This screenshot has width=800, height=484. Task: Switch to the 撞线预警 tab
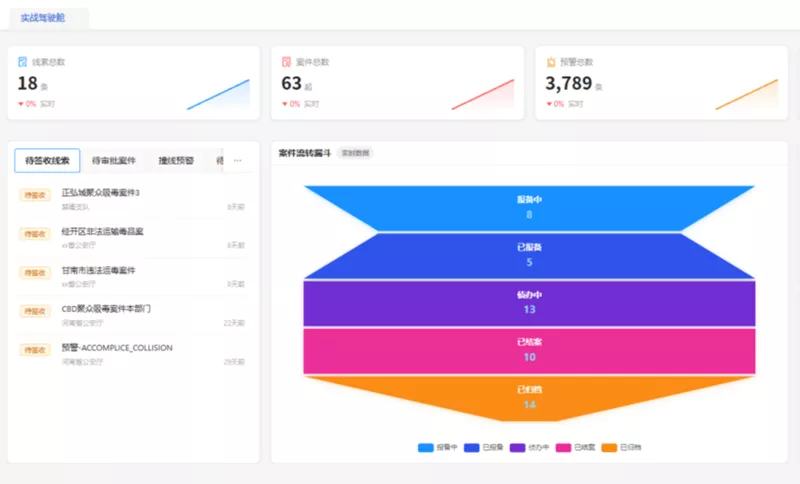[176, 161]
